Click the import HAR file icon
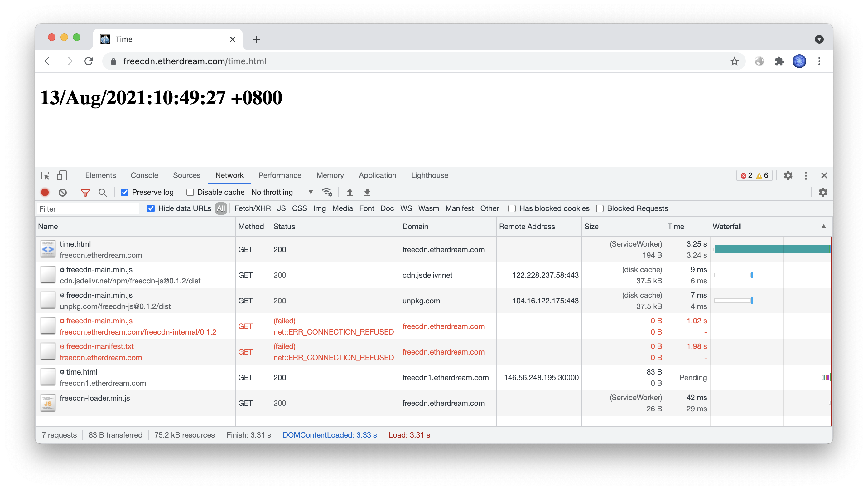The height and width of the screenshot is (490, 868). (x=350, y=192)
